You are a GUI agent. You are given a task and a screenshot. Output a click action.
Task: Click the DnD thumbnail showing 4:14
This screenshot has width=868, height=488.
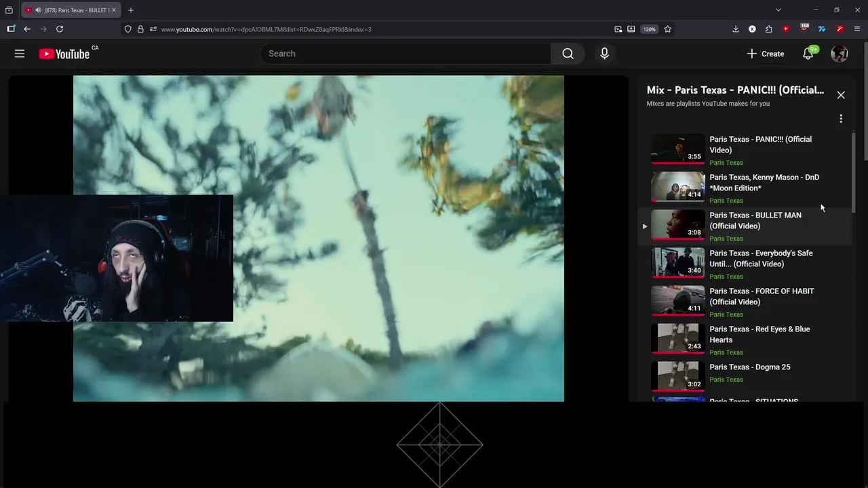coord(678,186)
